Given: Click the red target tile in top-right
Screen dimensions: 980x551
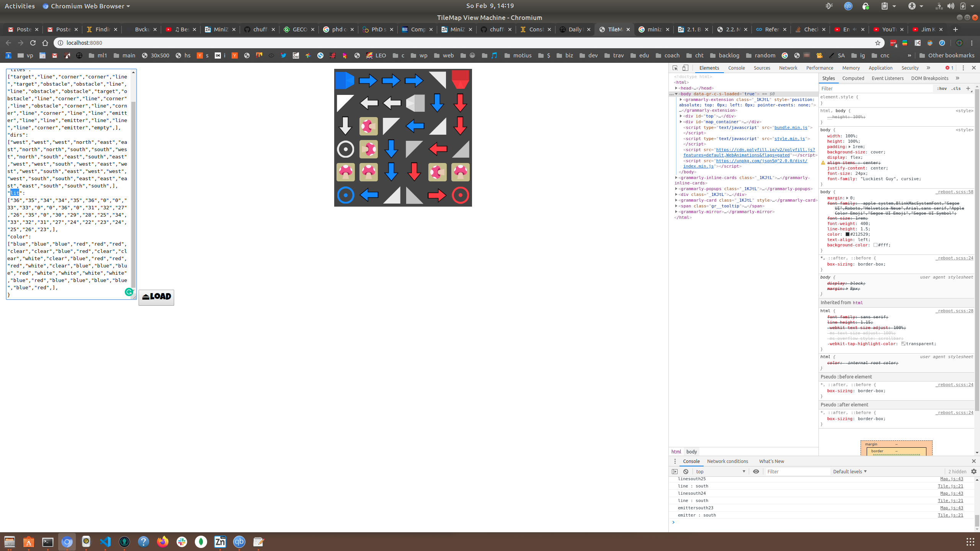Looking at the screenshot, I should click(x=460, y=80).
